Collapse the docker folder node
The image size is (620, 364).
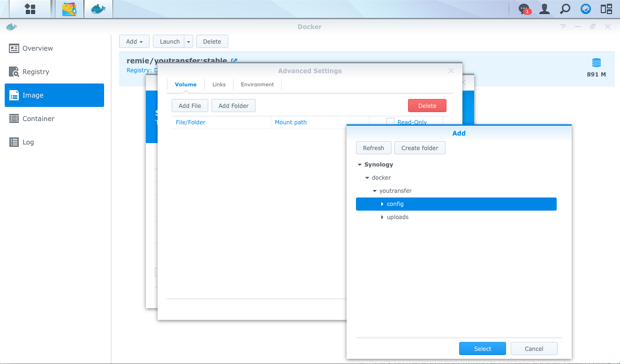point(367,178)
